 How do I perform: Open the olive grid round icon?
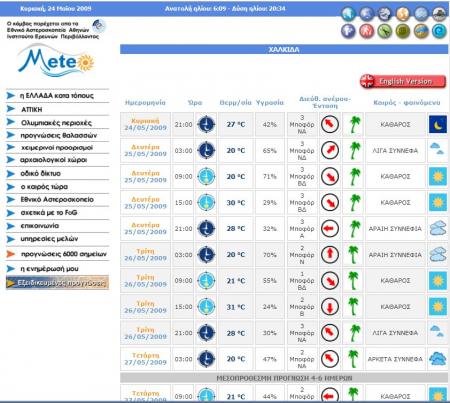pyautogui.click(x=403, y=31)
